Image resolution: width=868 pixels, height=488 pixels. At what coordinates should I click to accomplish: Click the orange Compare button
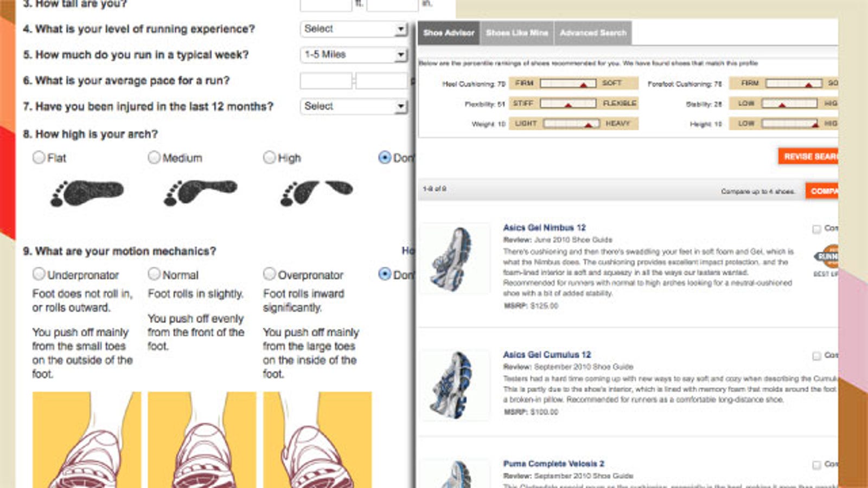[x=822, y=191]
